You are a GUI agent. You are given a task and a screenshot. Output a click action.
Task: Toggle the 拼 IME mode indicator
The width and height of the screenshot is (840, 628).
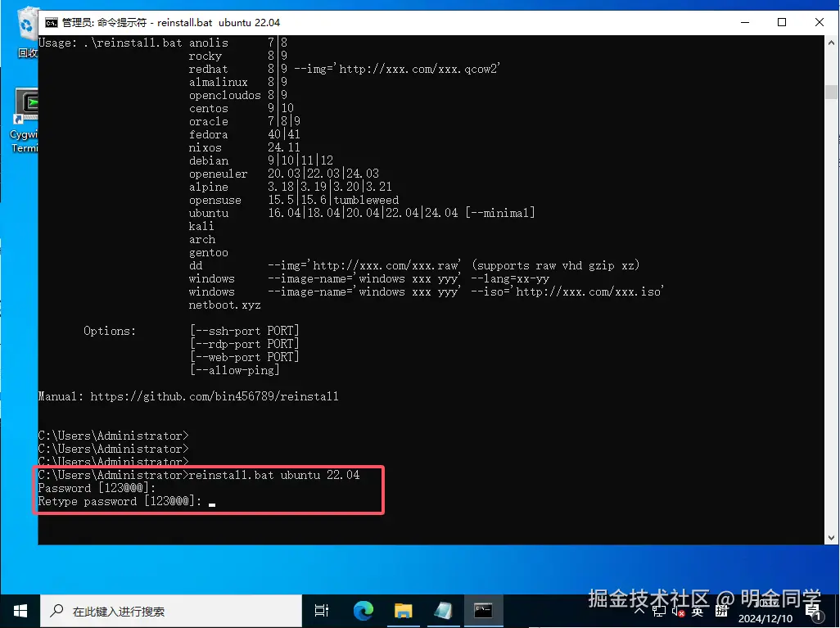[721, 612]
